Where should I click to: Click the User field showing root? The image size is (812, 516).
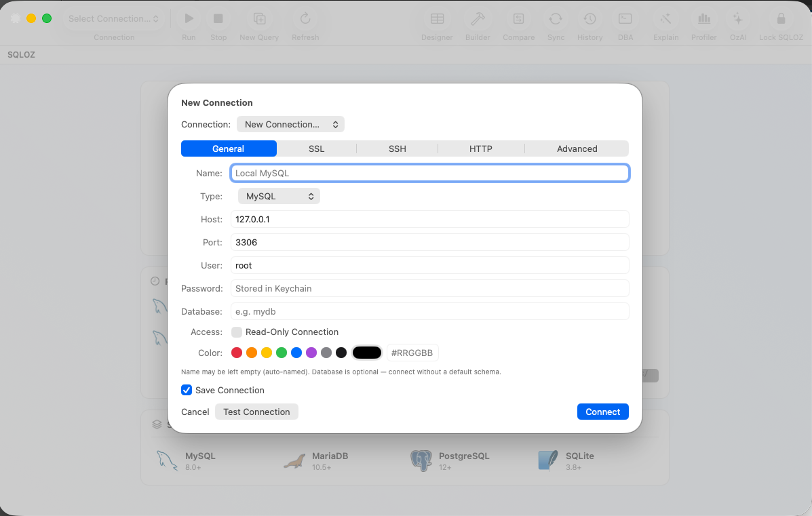pos(430,266)
